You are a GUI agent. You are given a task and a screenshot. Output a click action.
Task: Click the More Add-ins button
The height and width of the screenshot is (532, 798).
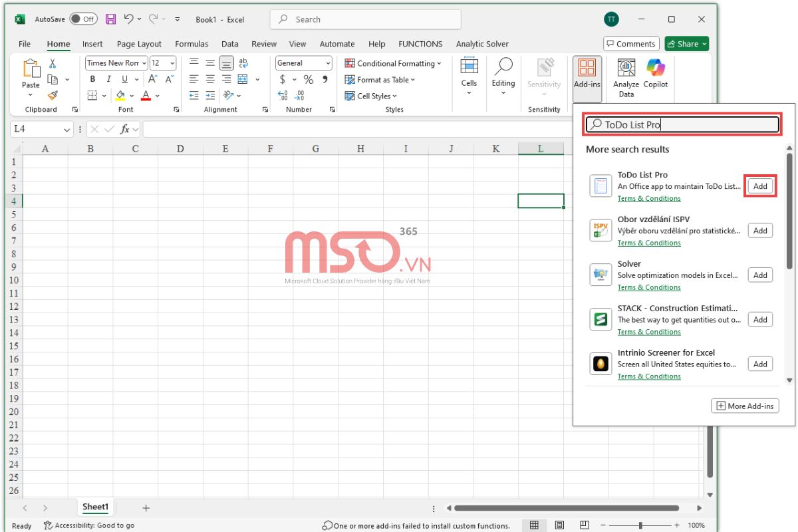coord(745,406)
